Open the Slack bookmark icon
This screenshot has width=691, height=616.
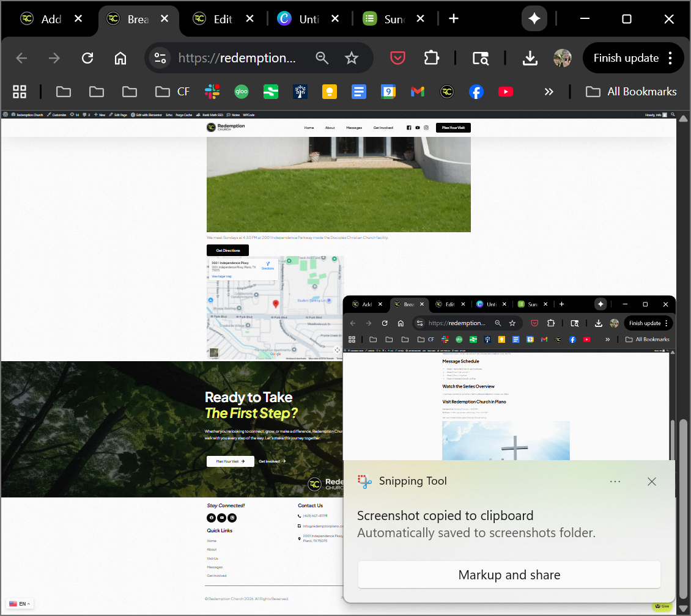[212, 92]
